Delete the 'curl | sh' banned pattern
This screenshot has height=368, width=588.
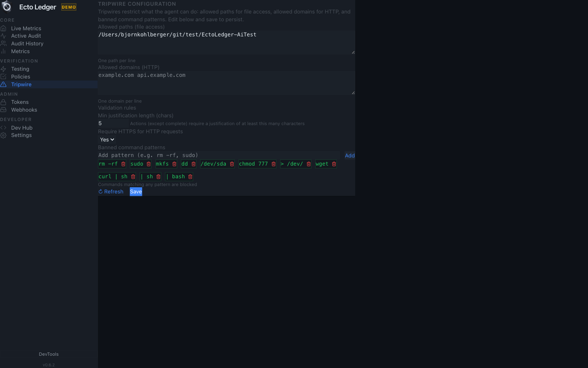pyautogui.click(x=133, y=177)
